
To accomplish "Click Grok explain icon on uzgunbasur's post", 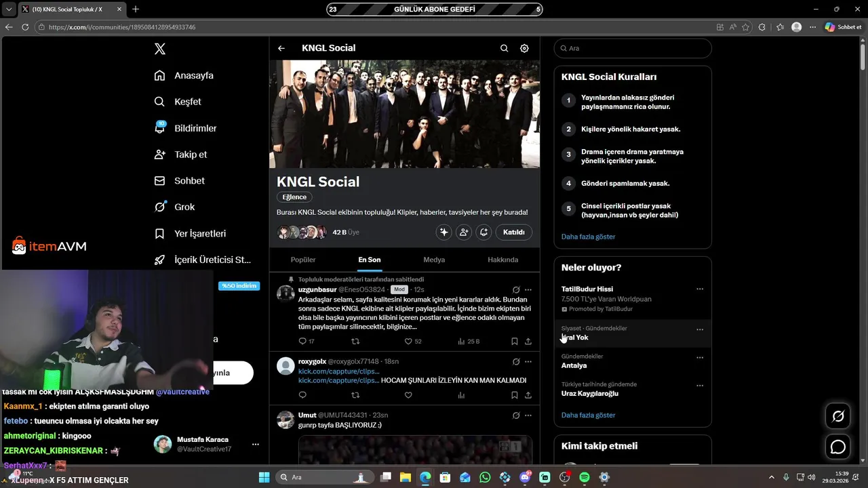I will pos(516,289).
